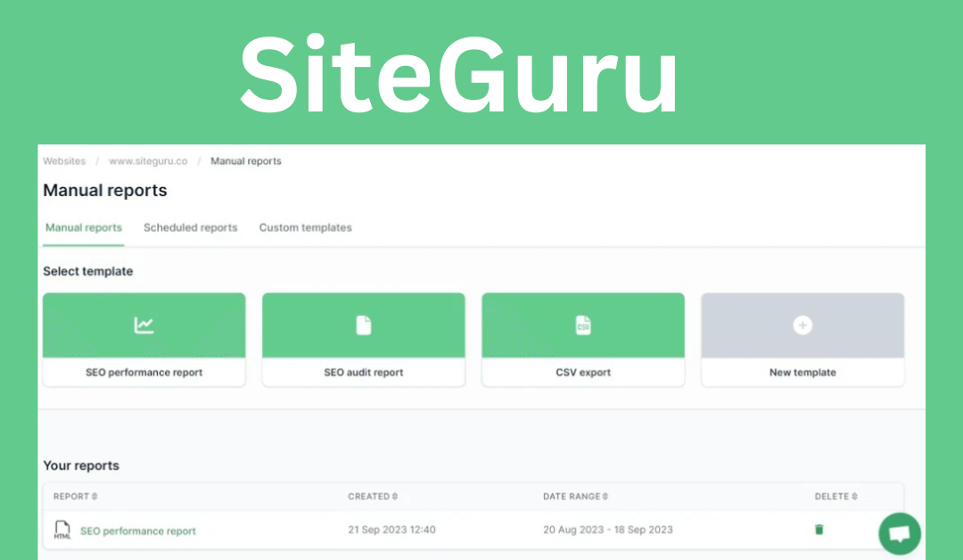Open the SEO performance report from Your reports

pos(138,530)
